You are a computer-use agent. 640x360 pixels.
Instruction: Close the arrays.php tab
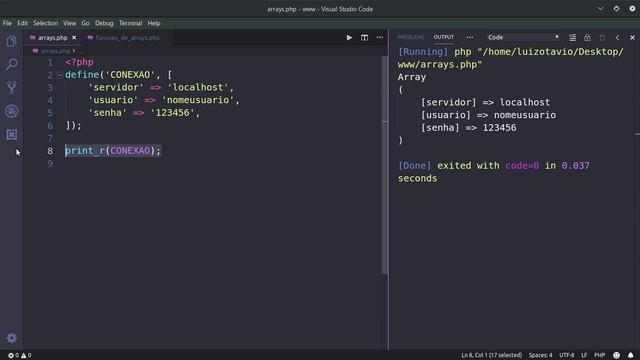coord(74,38)
